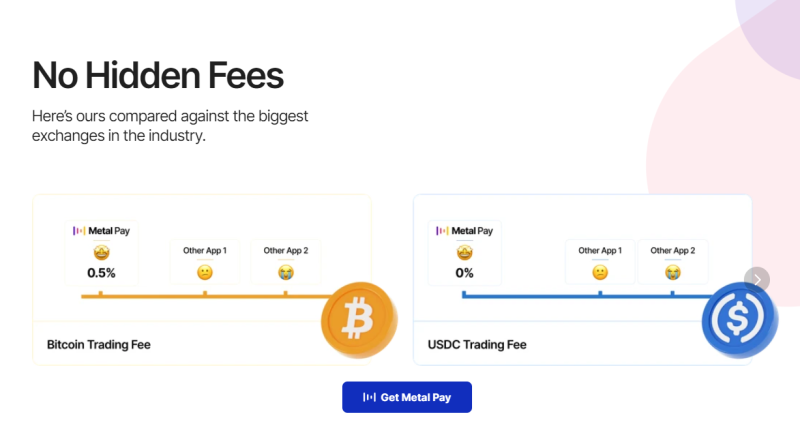Image resolution: width=800 pixels, height=435 pixels.
Task: Click the Other App 1 label in Bitcoin card
Action: point(205,250)
